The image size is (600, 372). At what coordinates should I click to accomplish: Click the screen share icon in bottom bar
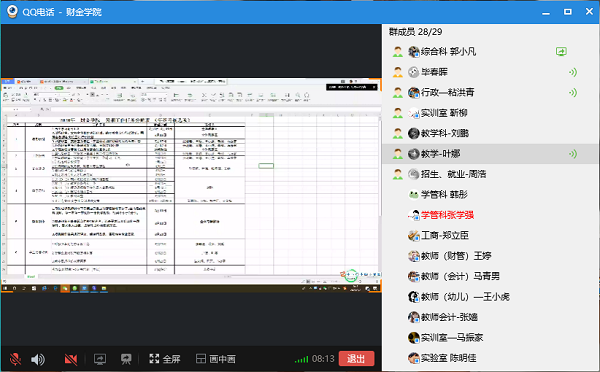click(x=100, y=359)
